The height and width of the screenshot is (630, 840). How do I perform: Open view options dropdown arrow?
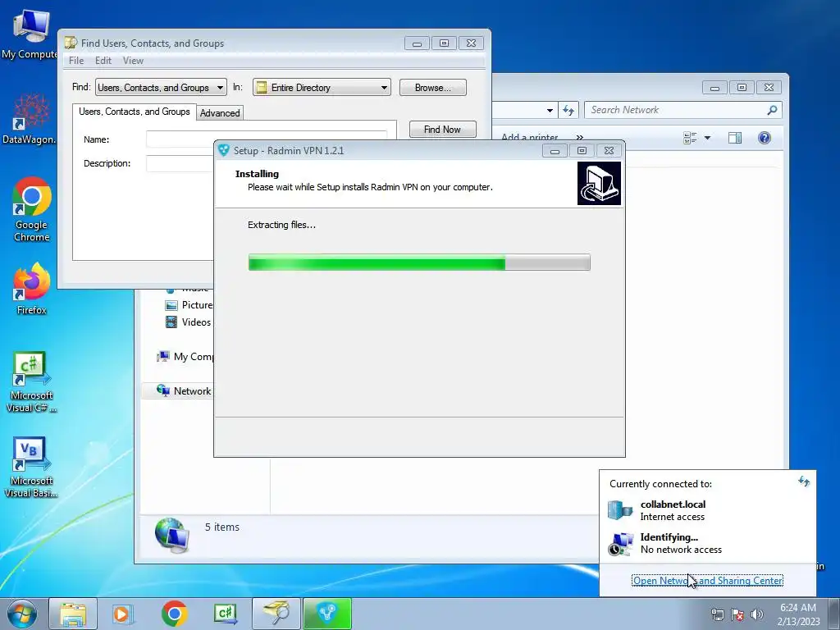pos(707,138)
